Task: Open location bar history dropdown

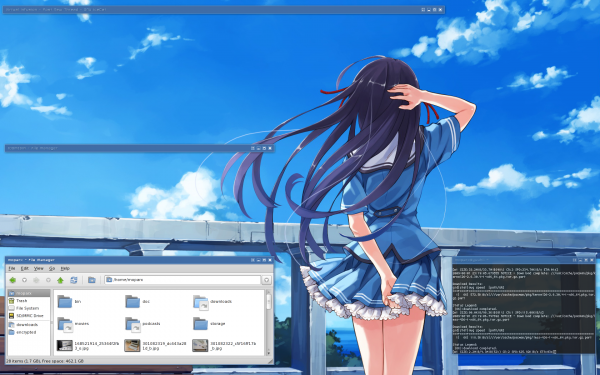Action: tap(266, 280)
